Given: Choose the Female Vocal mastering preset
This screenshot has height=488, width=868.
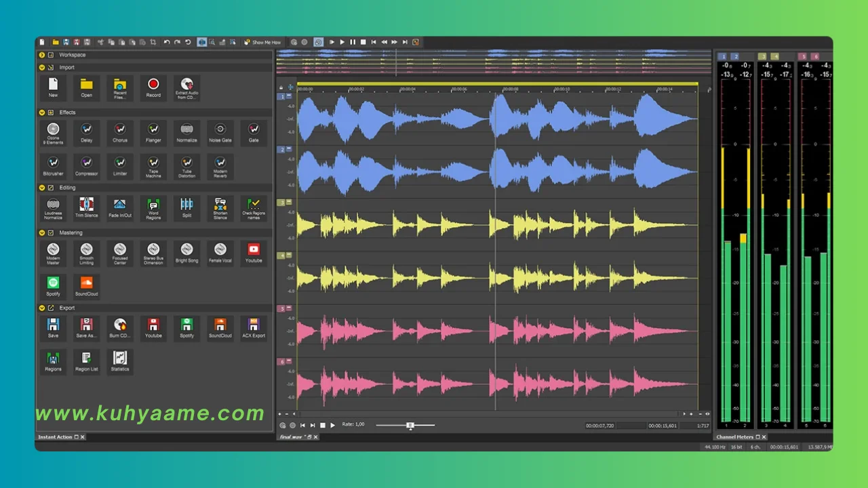Looking at the screenshot, I should coord(220,253).
